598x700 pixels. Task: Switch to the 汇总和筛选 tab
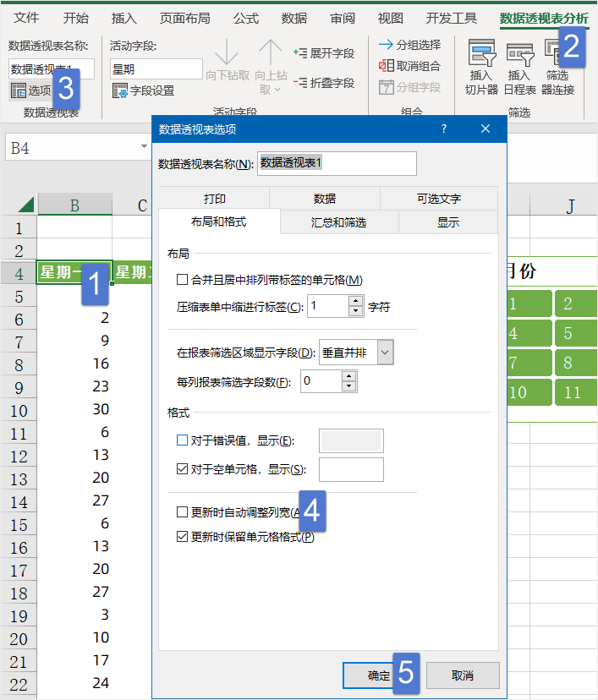coord(338,222)
